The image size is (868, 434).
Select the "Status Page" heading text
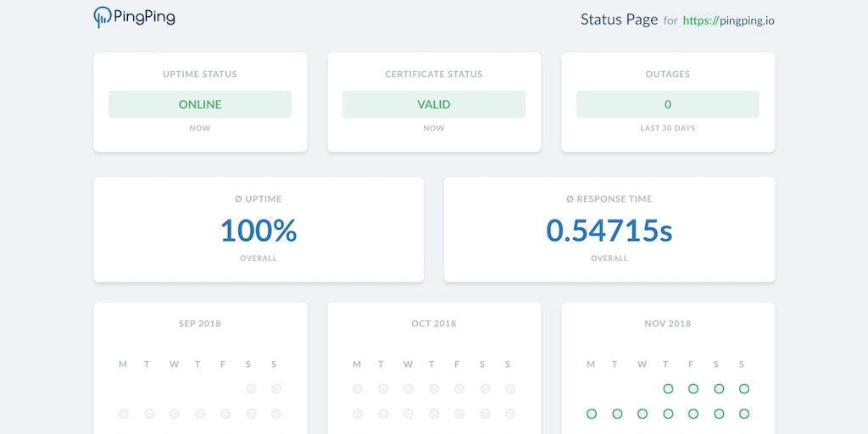pyautogui.click(x=619, y=20)
